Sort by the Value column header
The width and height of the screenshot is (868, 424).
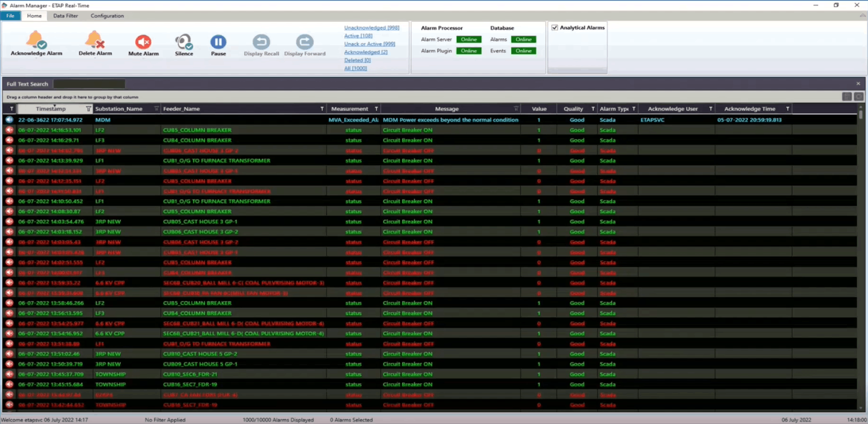point(539,109)
